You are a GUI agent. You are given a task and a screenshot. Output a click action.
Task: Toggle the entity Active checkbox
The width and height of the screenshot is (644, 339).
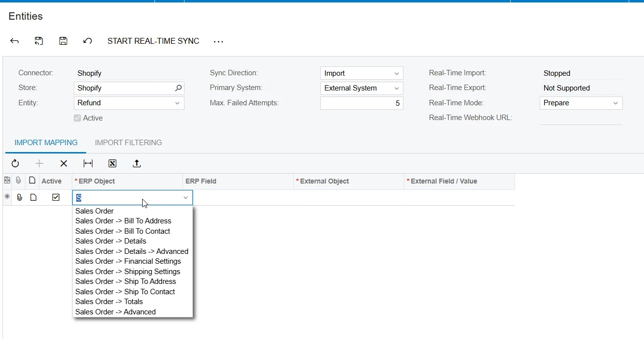click(77, 118)
